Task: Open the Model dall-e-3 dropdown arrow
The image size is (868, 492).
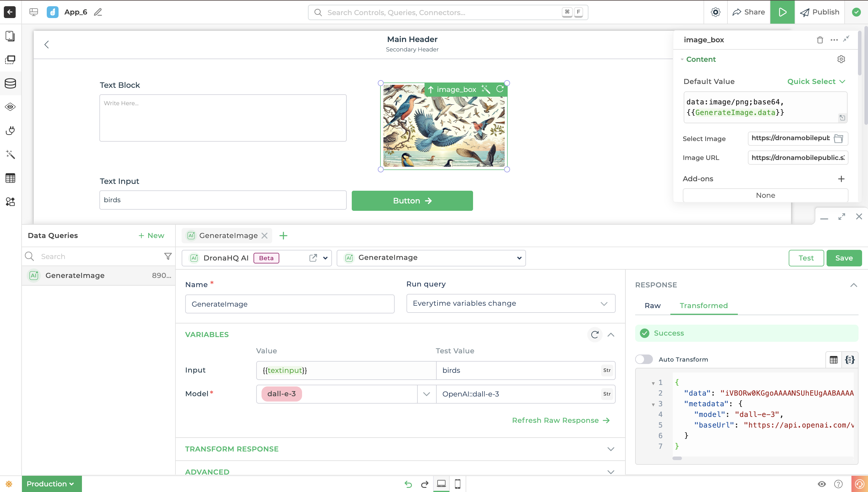Action: [426, 394]
